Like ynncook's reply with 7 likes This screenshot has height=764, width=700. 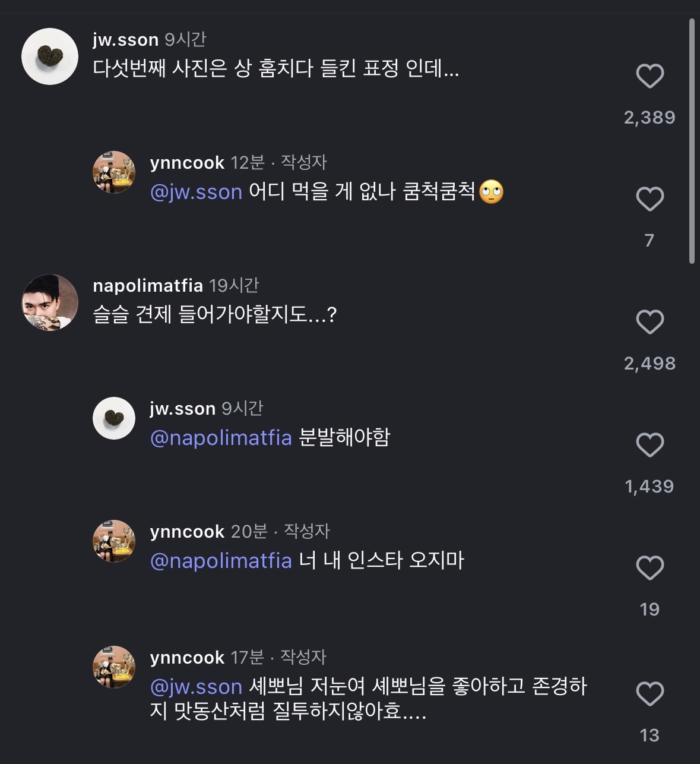coord(650,199)
